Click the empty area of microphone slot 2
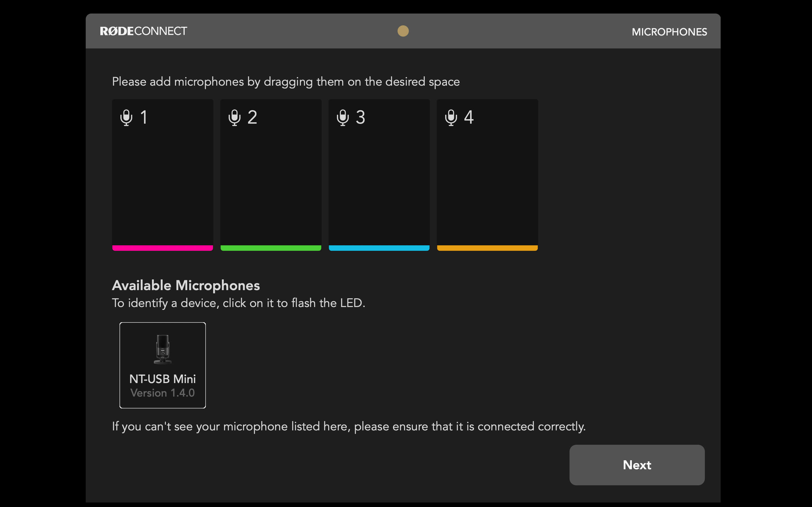This screenshot has height=507, width=812. [271, 181]
